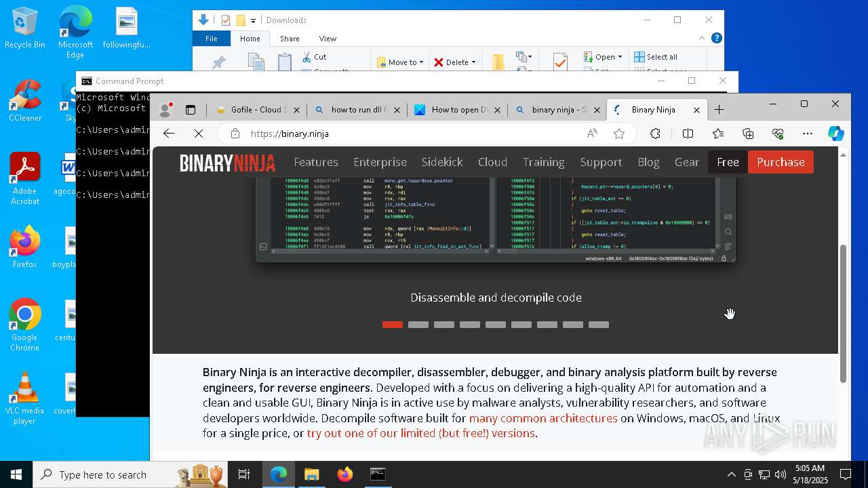Open Action Center notifications icon

[846, 474]
